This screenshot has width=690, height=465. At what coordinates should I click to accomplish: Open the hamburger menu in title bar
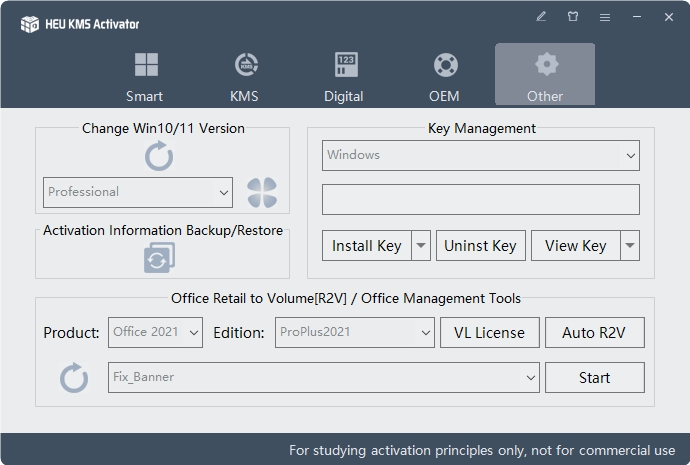(x=605, y=17)
